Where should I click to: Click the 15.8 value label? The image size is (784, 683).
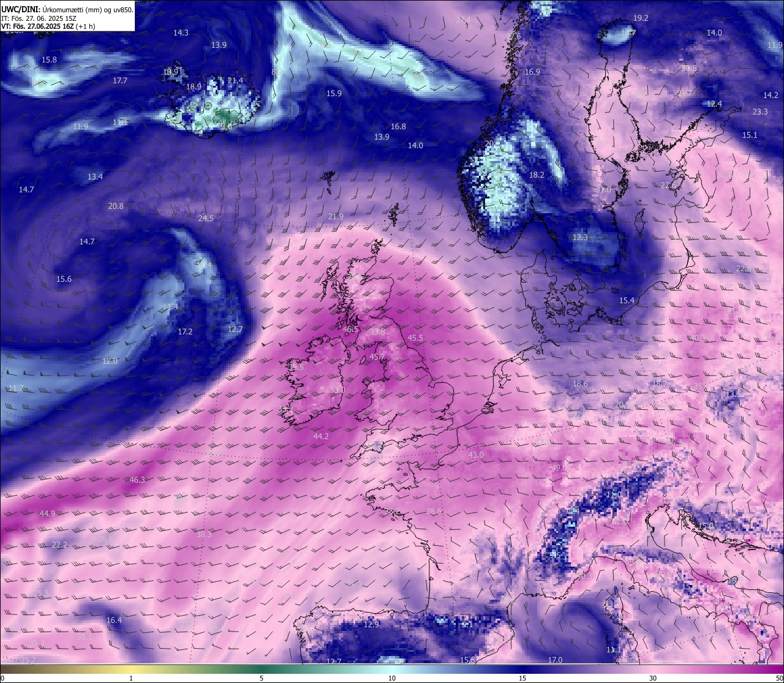point(49,60)
